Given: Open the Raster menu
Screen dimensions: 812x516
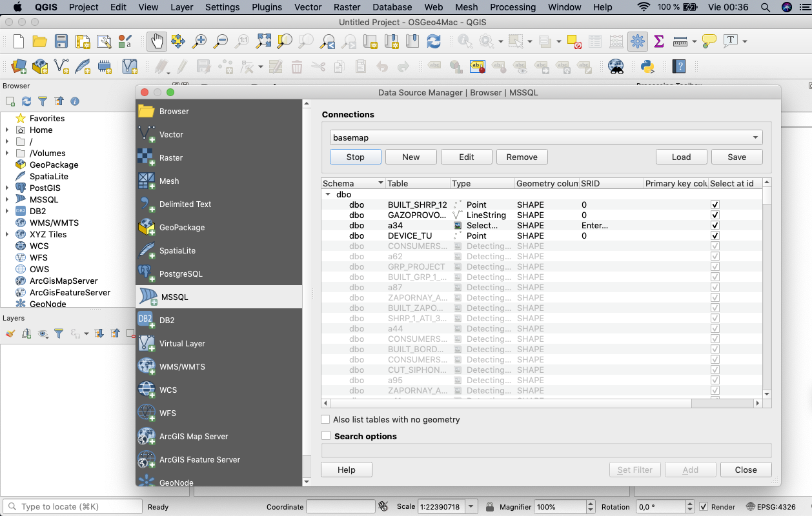Looking at the screenshot, I should 347,7.
